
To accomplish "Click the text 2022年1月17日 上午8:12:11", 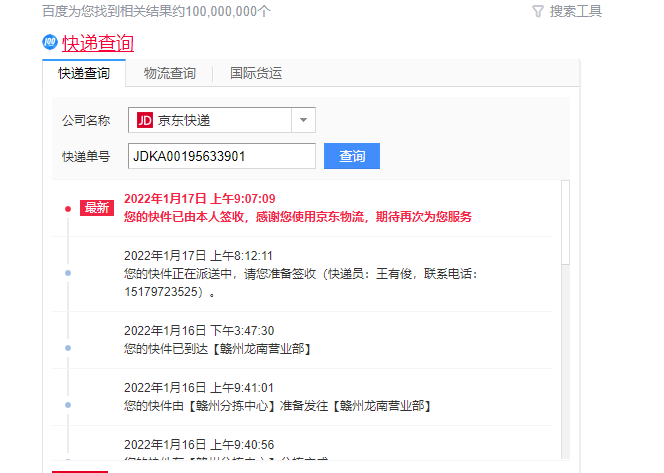I will [x=198, y=256].
